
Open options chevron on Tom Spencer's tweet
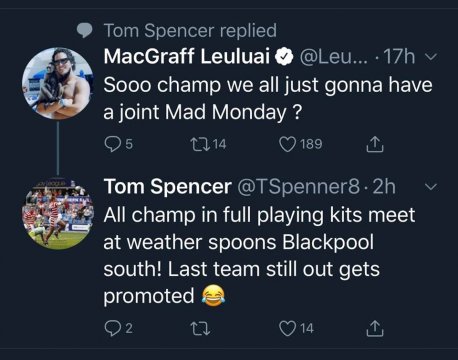click(x=431, y=187)
